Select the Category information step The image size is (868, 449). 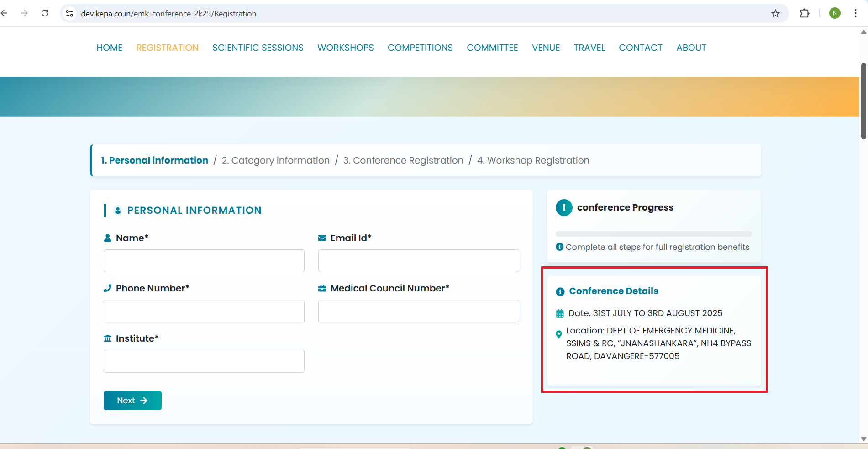point(275,160)
